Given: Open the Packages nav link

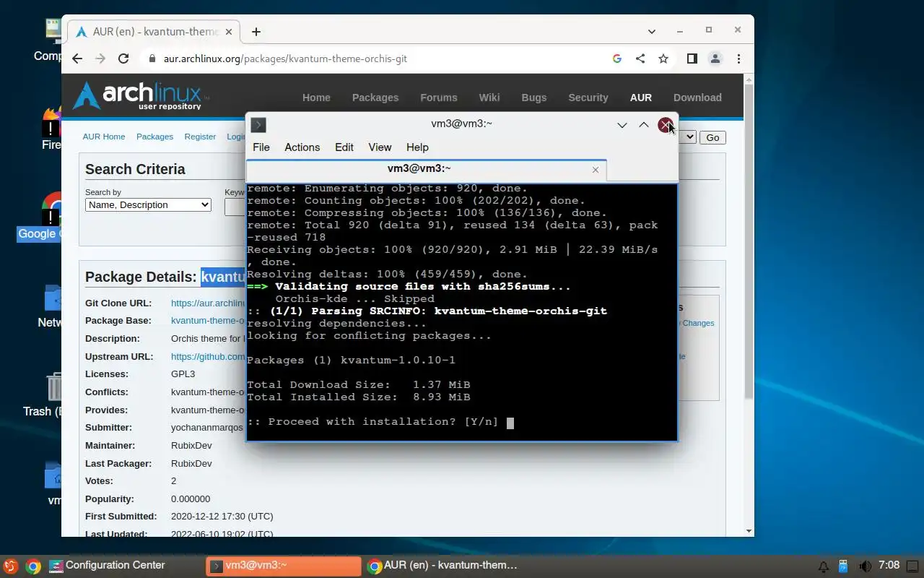Looking at the screenshot, I should 375,98.
